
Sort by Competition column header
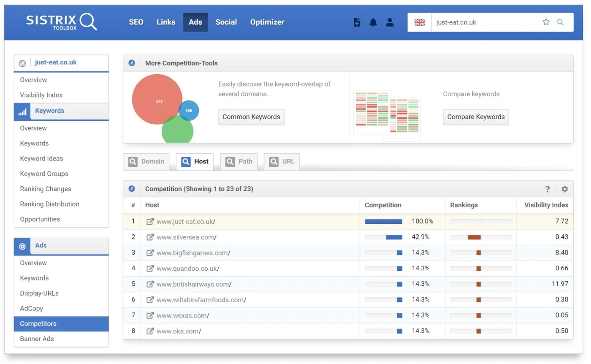[x=383, y=205]
